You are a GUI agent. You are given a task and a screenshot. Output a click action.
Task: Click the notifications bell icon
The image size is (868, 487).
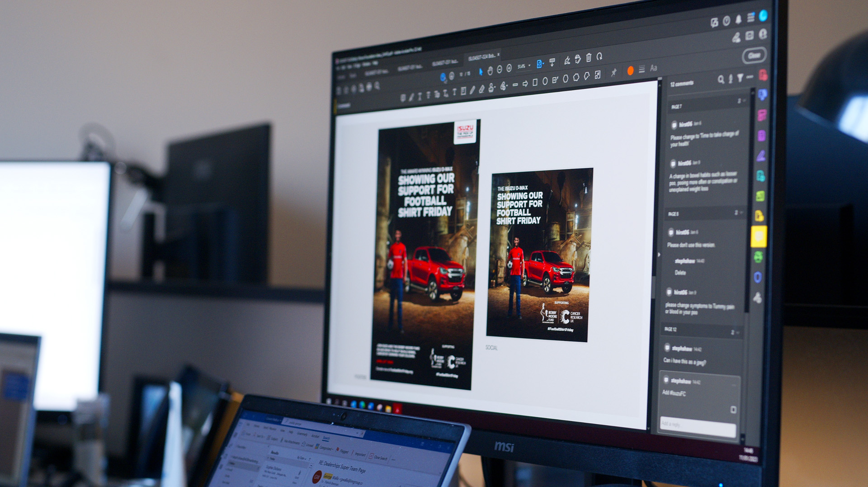point(738,19)
